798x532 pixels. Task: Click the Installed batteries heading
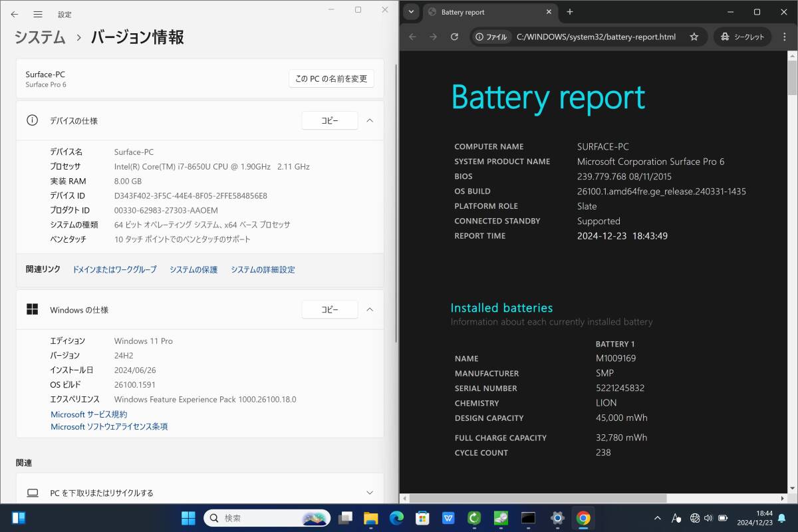click(501, 308)
